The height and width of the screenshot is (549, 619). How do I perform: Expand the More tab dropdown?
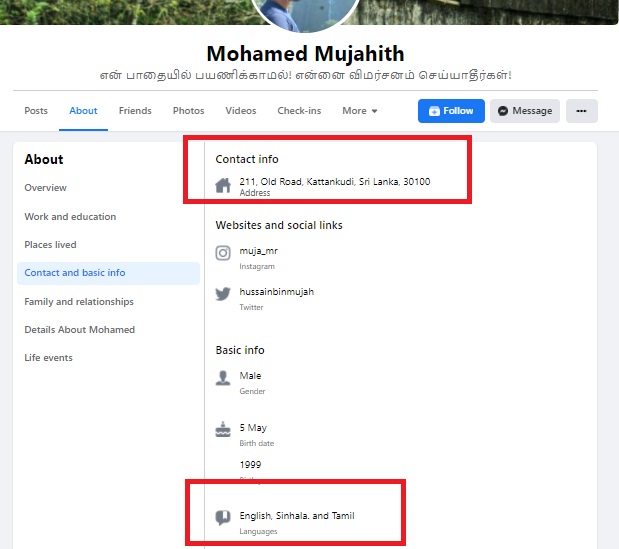coord(360,111)
